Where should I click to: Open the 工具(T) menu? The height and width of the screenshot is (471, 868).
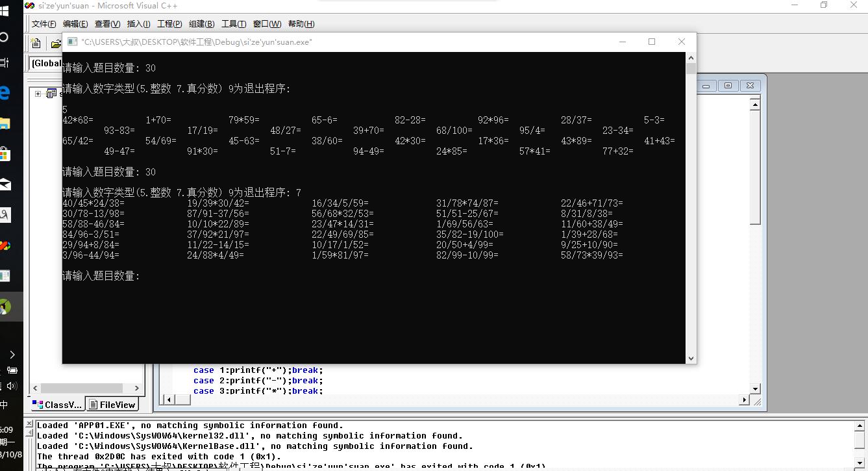[x=234, y=24]
